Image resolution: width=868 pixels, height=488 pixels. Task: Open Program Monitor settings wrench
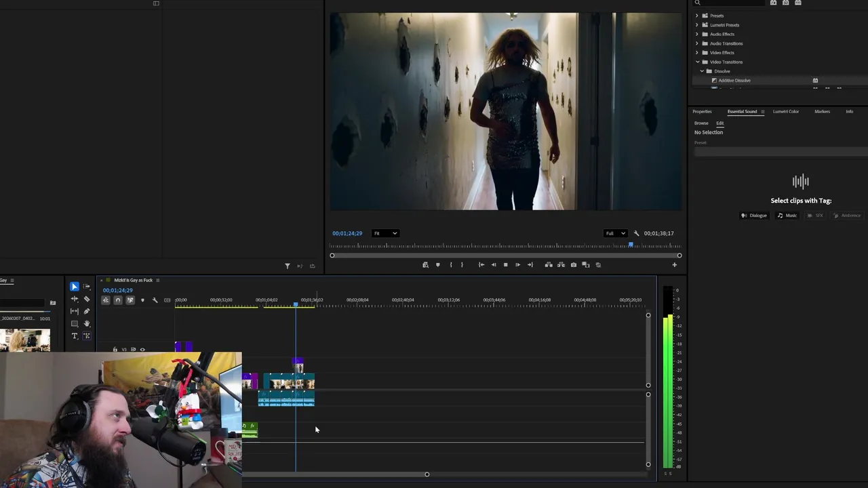tap(636, 233)
